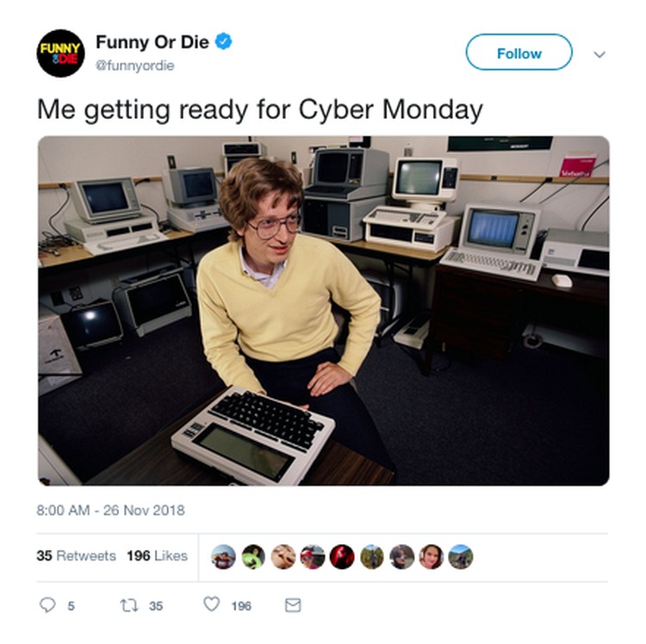Retweet using the arrows icon
The image size is (646, 644).
point(129,605)
